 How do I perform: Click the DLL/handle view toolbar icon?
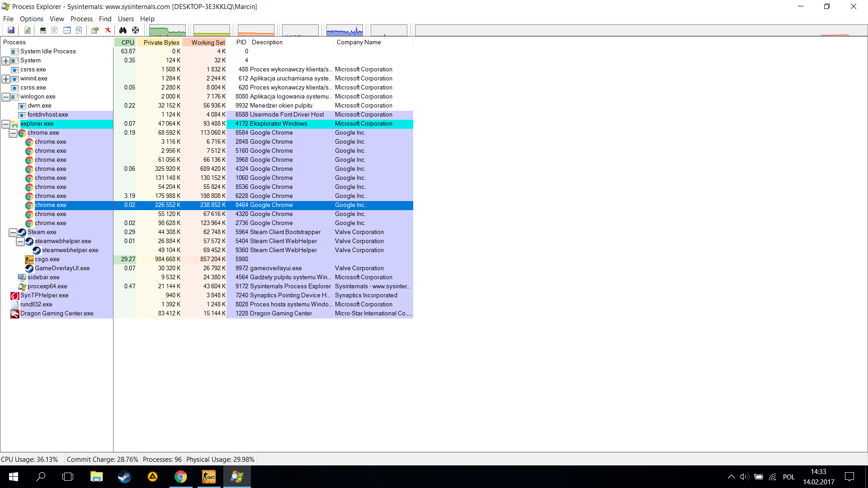pyautogui.click(x=79, y=30)
